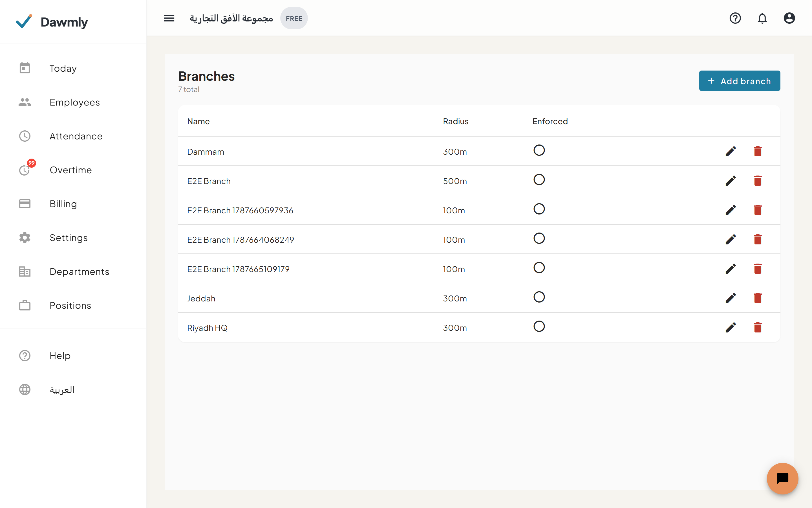The image size is (812, 508).
Task: Delete the Riyadh HQ branch
Action: pyautogui.click(x=758, y=327)
